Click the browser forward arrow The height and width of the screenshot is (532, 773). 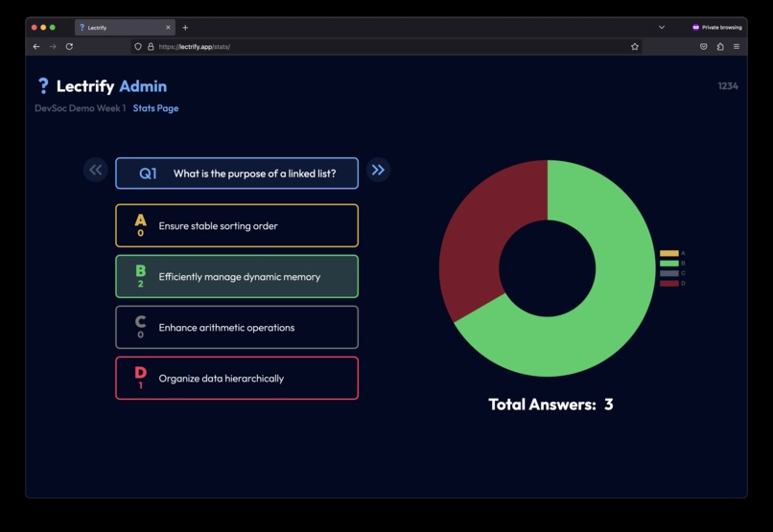click(x=53, y=46)
